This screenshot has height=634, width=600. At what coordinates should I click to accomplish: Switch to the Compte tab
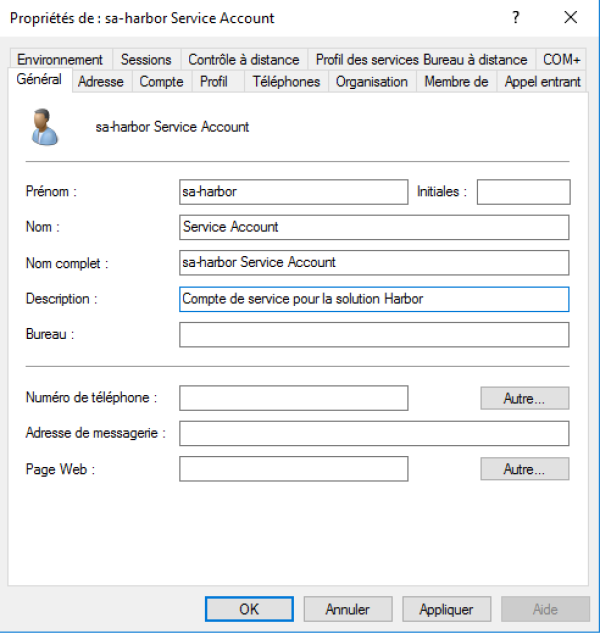tap(161, 82)
